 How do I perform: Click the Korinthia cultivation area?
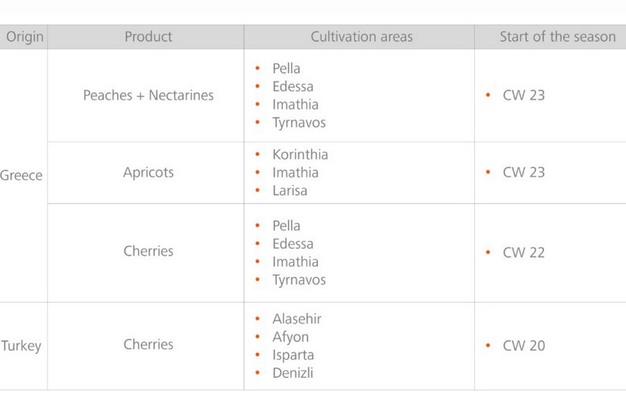[300, 155]
